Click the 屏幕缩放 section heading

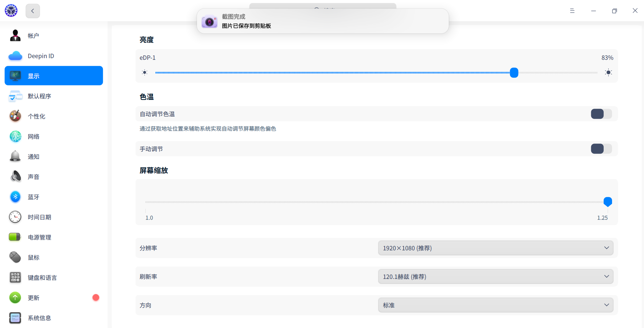click(154, 170)
